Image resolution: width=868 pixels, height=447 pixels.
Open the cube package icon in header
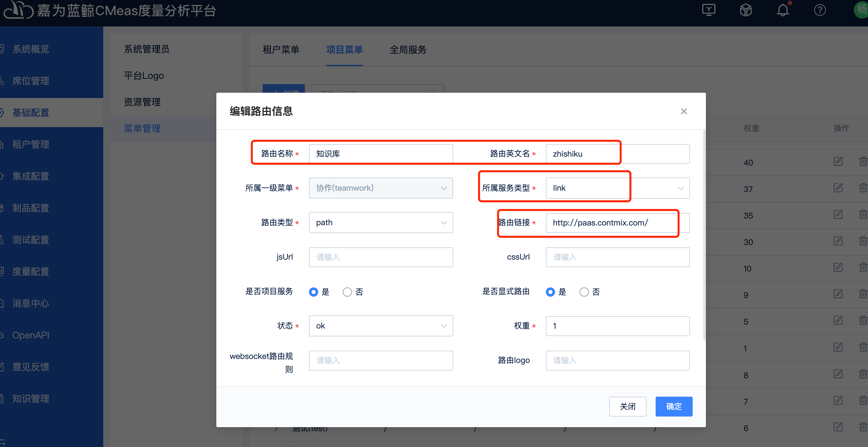746,10
